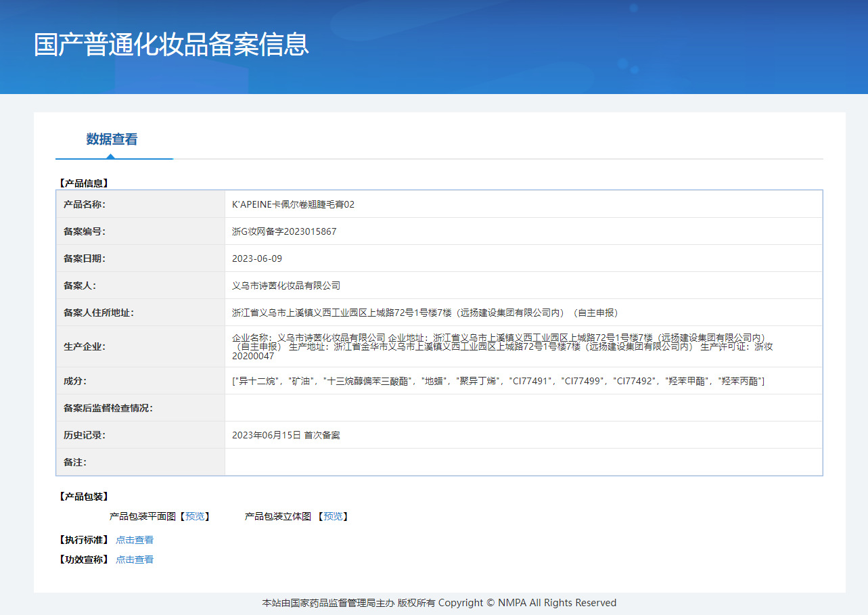This screenshot has width=868, height=615.
Task: Click the 成分 ingredients list text
Action: pos(498,381)
